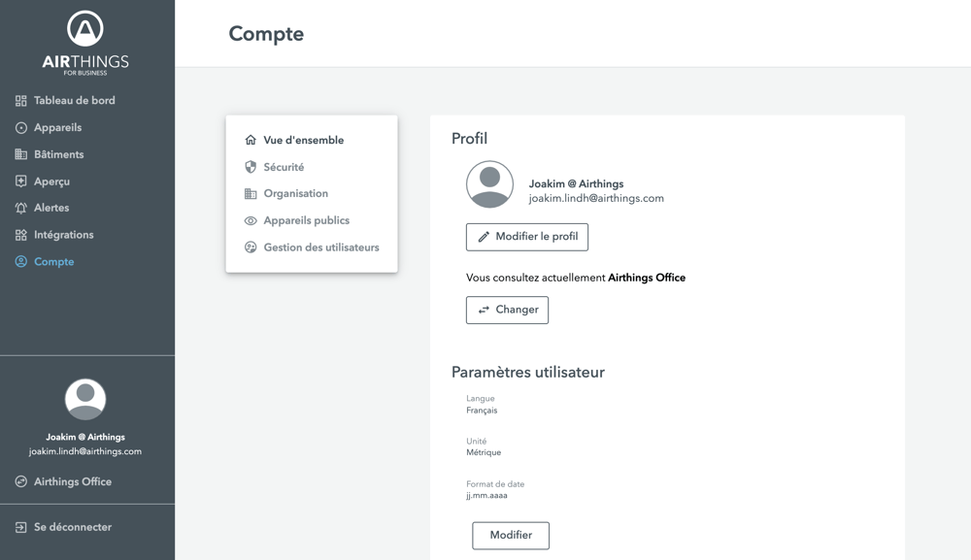Screen dimensions: 971x560
Task: Click the Joakim @ Airthings name in Profil
Action: coord(576,183)
